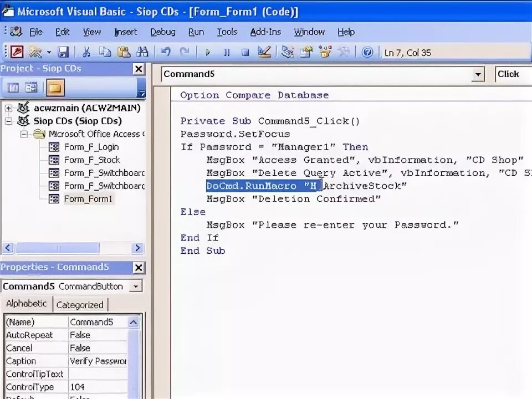Click the Run Sub play icon
The height and width of the screenshot is (399, 532).
208,52
